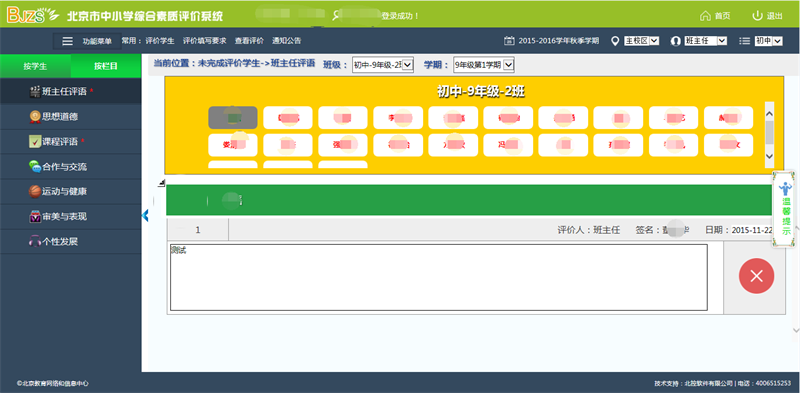800x393 pixels.
Task: Open the 温馨提示 side panel
Action: click(x=785, y=210)
